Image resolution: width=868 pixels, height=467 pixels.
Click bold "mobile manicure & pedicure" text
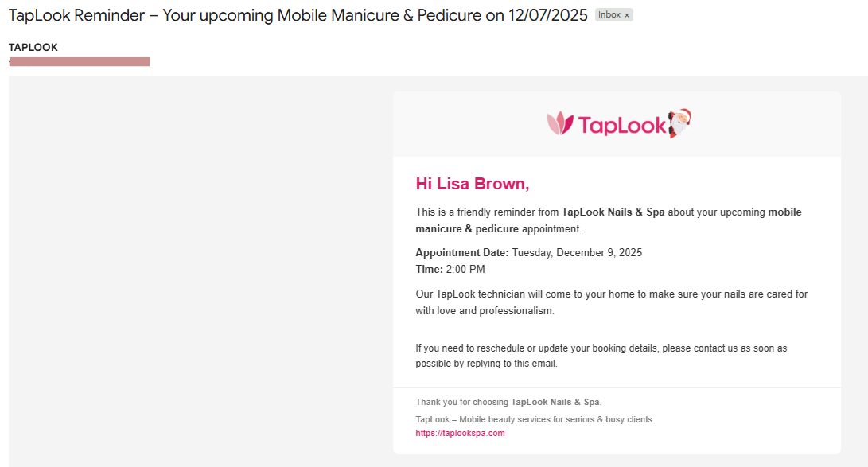pyautogui.click(x=466, y=229)
